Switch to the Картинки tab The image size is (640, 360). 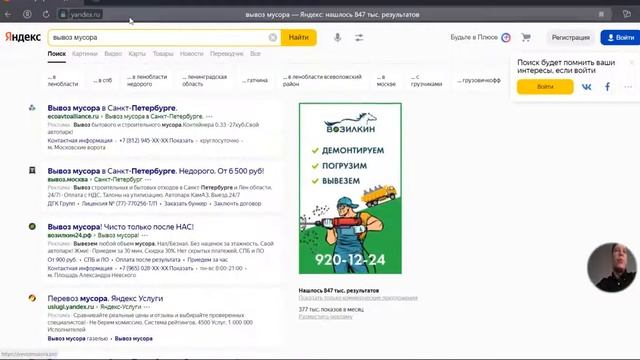(84, 54)
